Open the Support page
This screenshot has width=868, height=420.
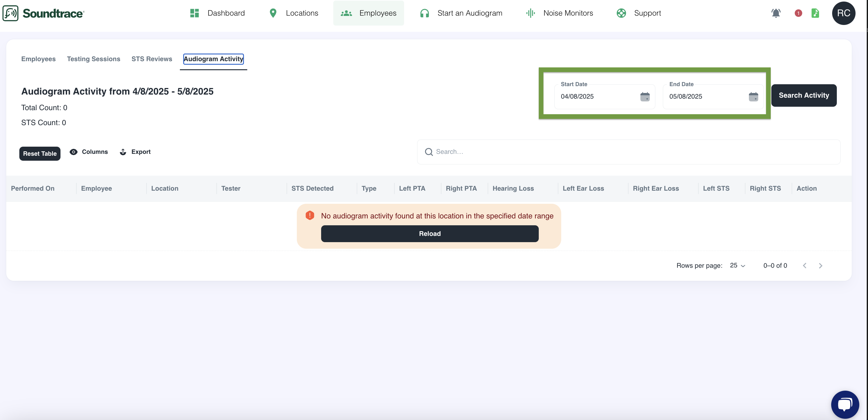pyautogui.click(x=639, y=13)
